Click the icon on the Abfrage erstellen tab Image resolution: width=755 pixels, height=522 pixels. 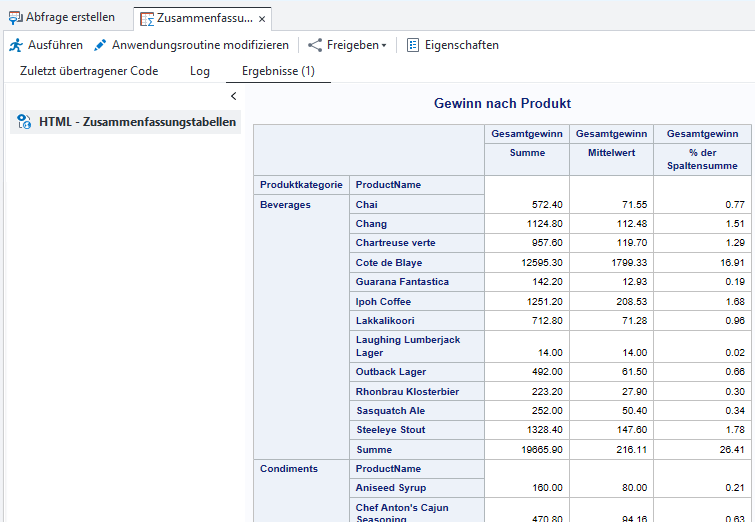[15, 18]
